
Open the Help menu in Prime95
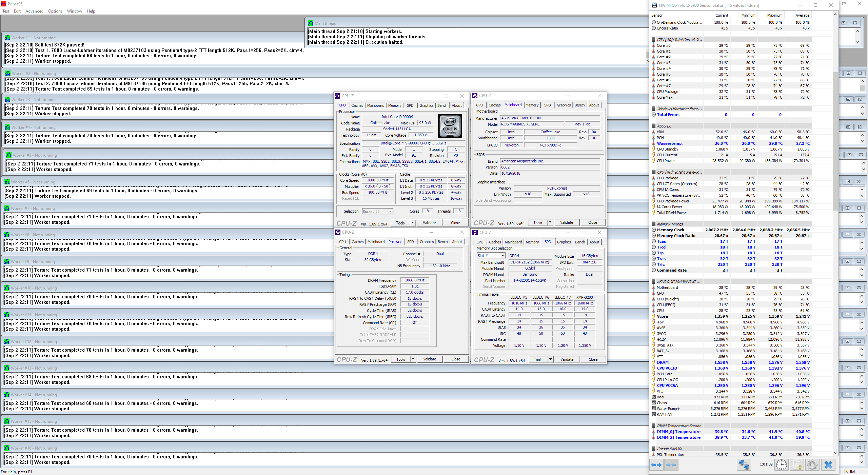point(91,11)
